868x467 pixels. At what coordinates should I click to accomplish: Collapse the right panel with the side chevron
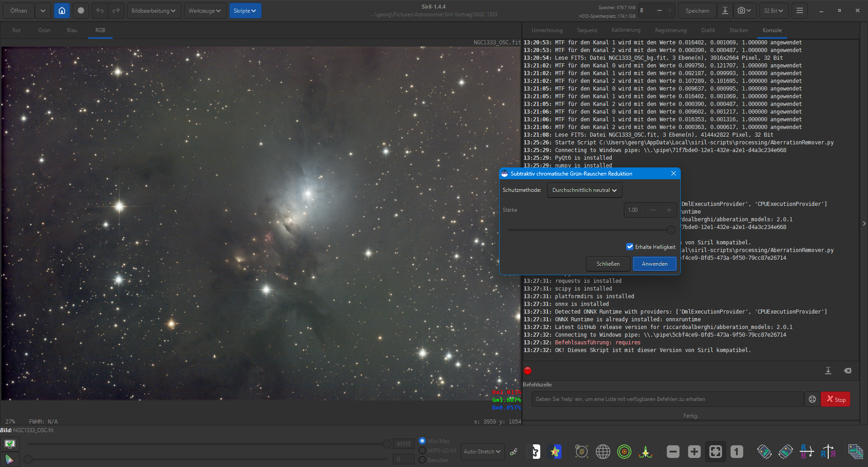pyautogui.click(x=864, y=223)
